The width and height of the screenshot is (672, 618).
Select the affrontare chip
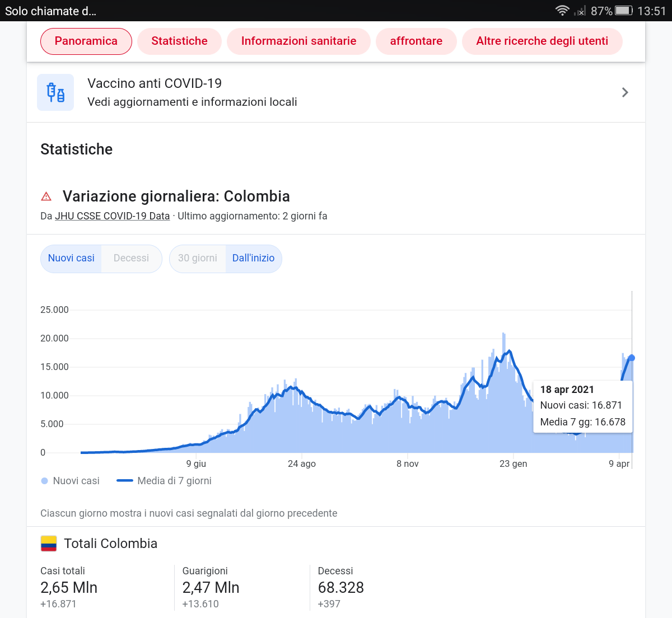(416, 41)
